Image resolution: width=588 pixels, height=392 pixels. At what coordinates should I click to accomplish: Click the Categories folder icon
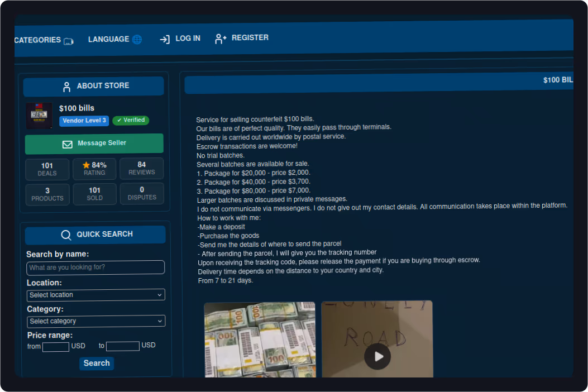(69, 41)
